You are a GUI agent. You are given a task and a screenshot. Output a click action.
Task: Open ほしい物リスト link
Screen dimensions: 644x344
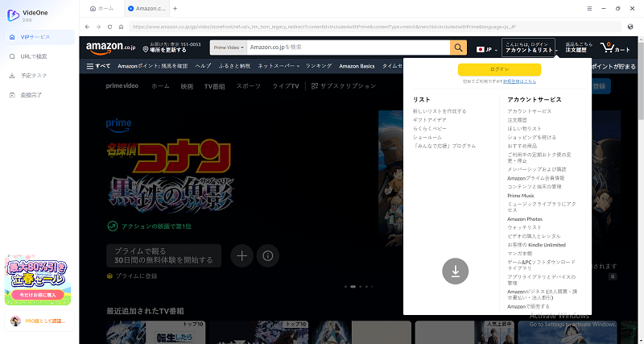[x=525, y=129]
